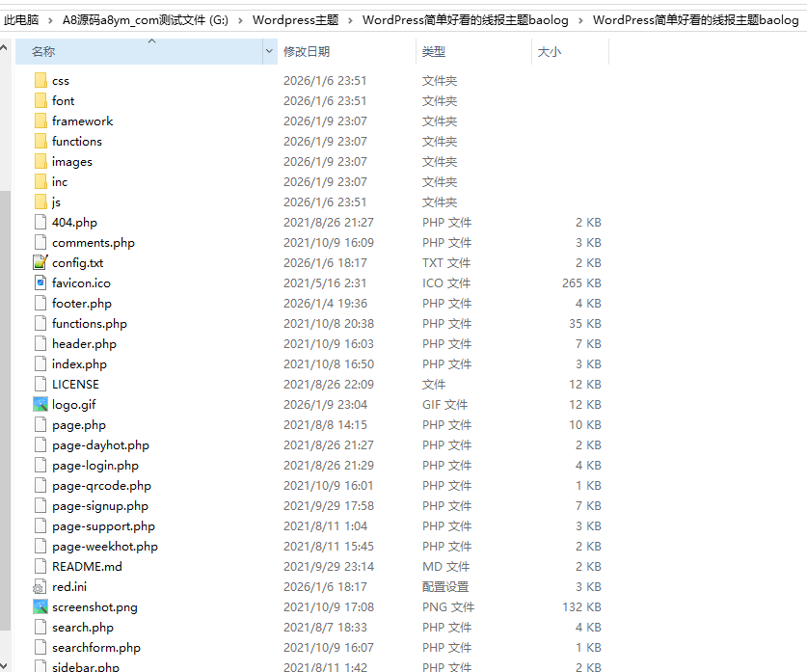Viewport: 807px width, 672px height.
Task: Select the framework folder icon
Action: (40, 121)
